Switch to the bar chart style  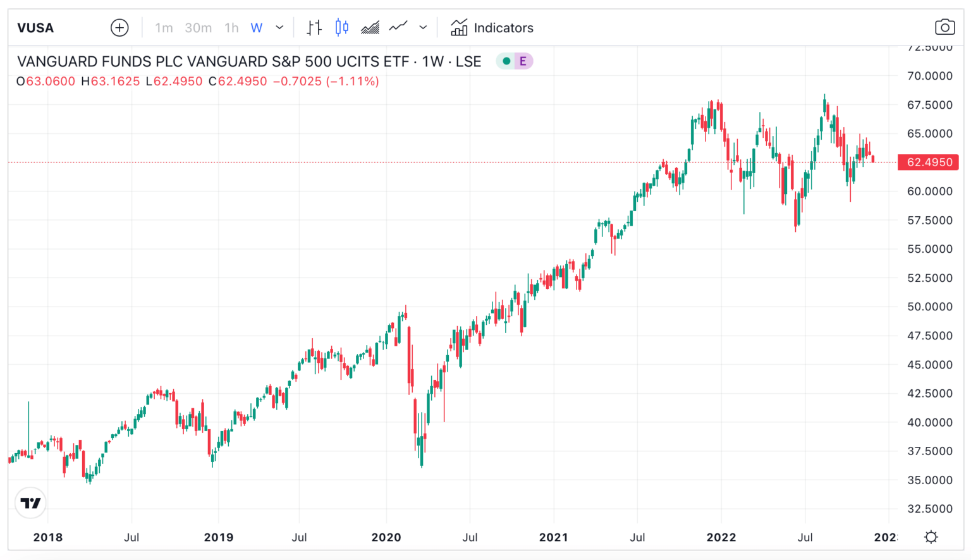[314, 27]
